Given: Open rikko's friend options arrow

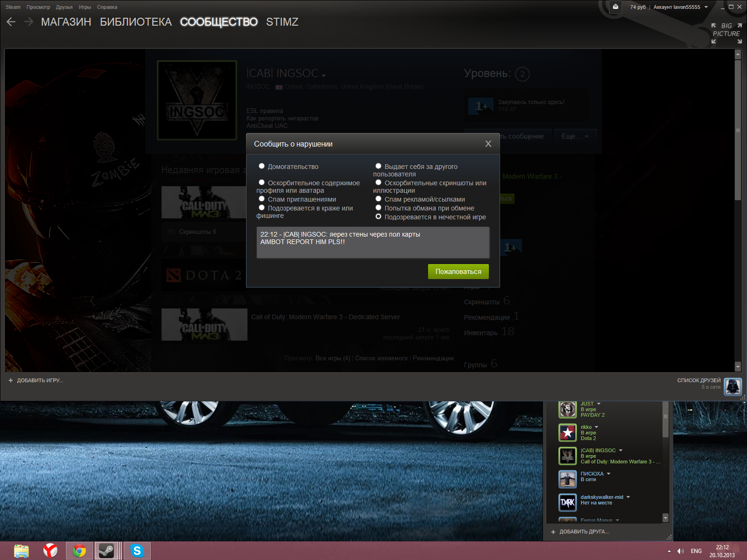Looking at the screenshot, I should (596, 427).
